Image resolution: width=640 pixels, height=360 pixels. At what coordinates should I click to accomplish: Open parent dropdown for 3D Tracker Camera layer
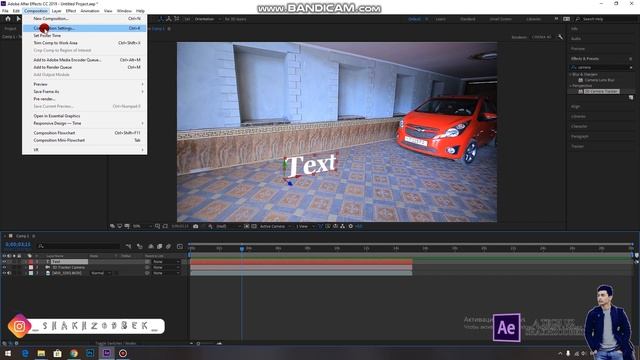(x=166, y=267)
